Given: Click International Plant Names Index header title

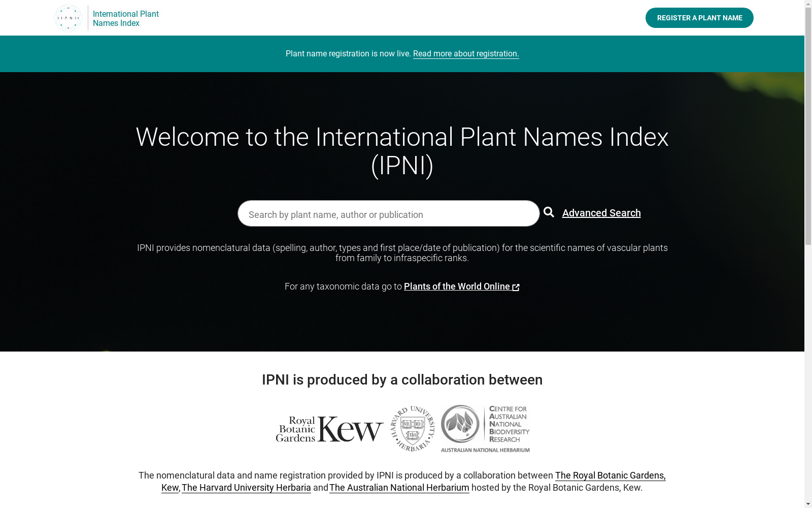Looking at the screenshot, I should pyautogui.click(x=126, y=18).
